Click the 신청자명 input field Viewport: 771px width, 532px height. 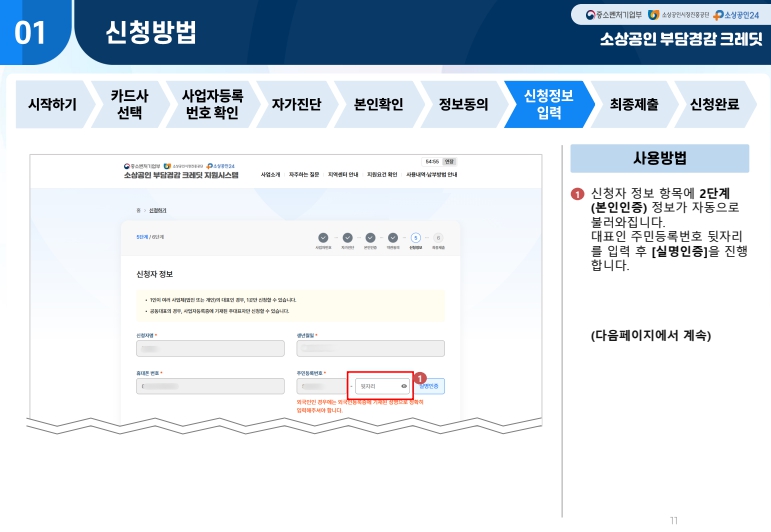(210, 348)
